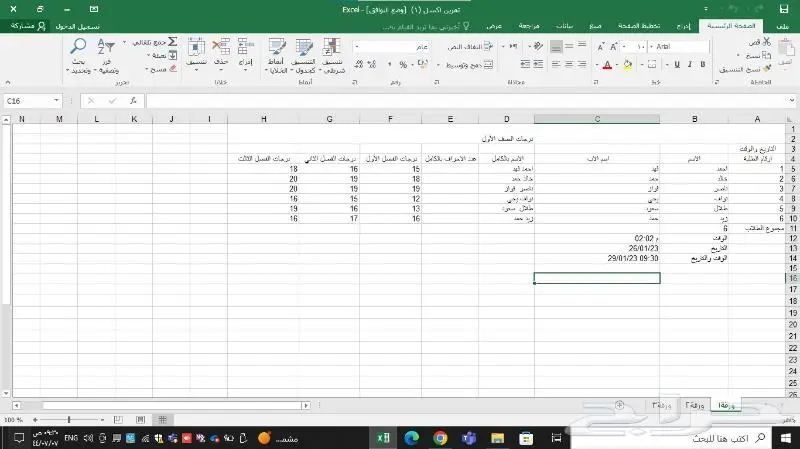This screenshot has width=800, height=449.
Task: Click the Format cells icon
Action: coord(196,46)
